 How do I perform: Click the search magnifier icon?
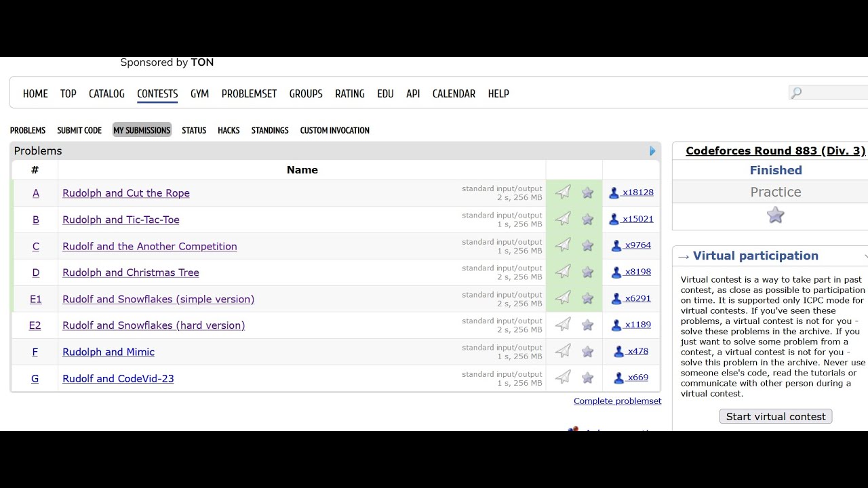pyautogui.click(x=797, y=93)
